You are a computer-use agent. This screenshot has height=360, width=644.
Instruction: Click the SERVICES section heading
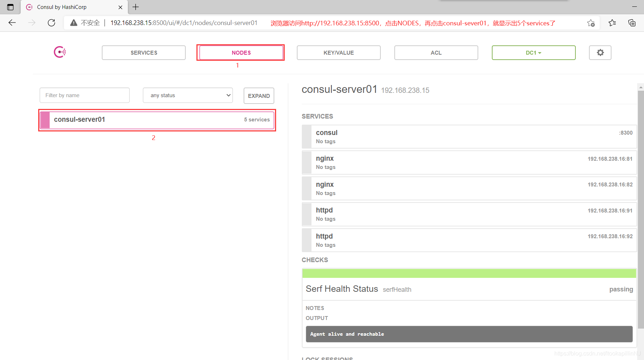click(317, 116)
